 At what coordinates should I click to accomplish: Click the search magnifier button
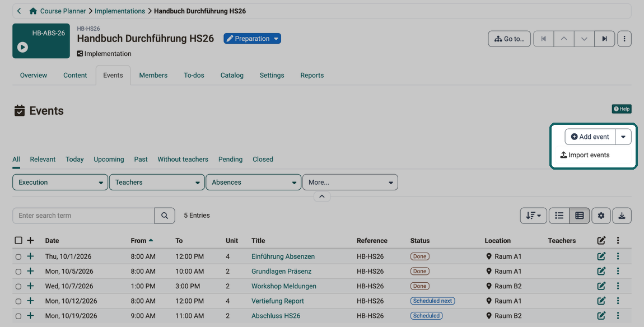pos(165,215)
